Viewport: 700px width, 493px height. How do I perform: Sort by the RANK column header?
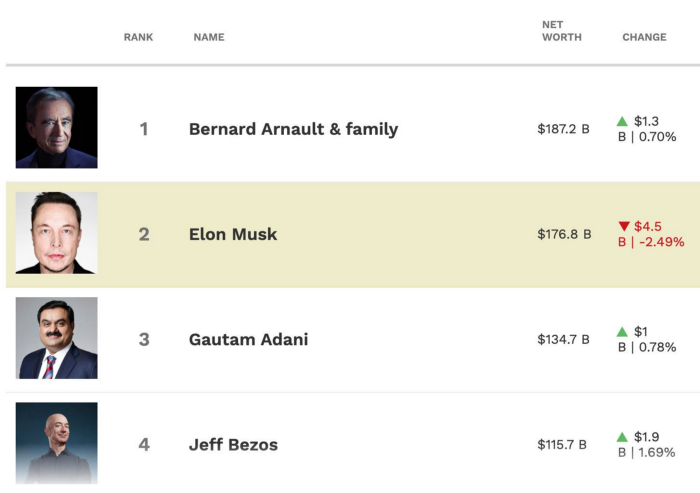click(138, 37)
